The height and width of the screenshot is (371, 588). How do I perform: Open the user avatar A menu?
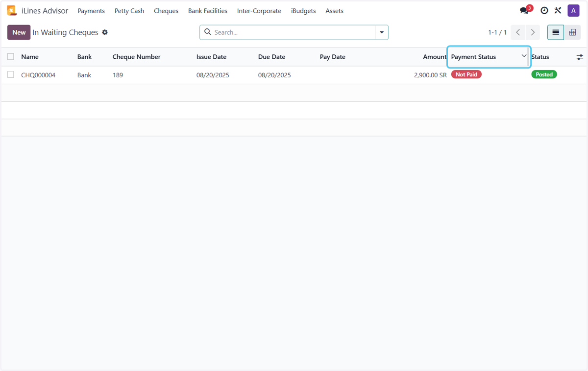pos(573,10)
